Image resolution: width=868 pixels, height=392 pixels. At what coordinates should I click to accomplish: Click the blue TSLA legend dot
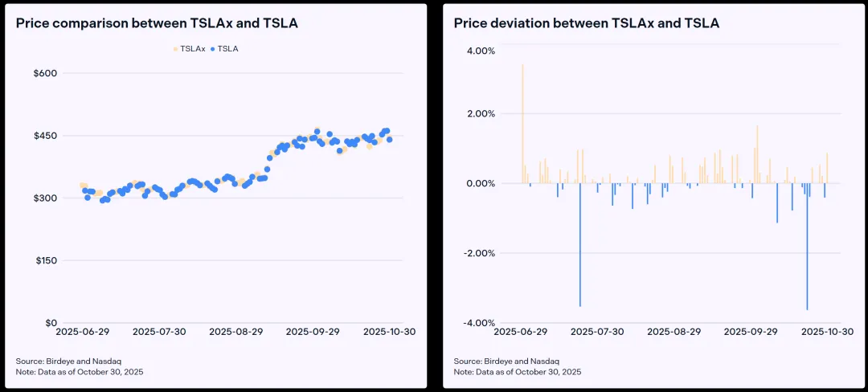[212, 49]
